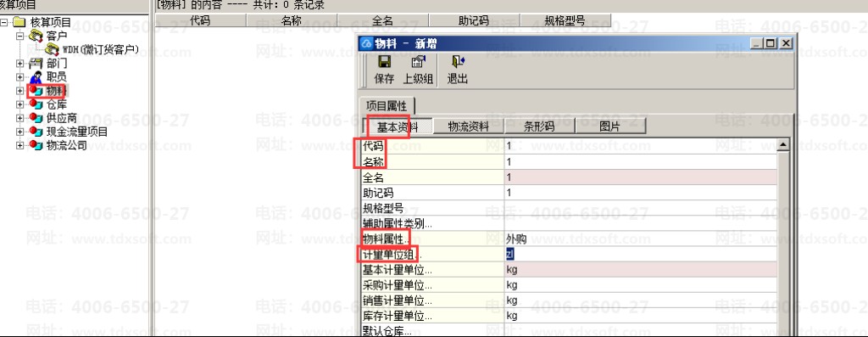Click the 核算项目 root folder icon
This screenshot has width=868, height=337.
pos(20,23)
